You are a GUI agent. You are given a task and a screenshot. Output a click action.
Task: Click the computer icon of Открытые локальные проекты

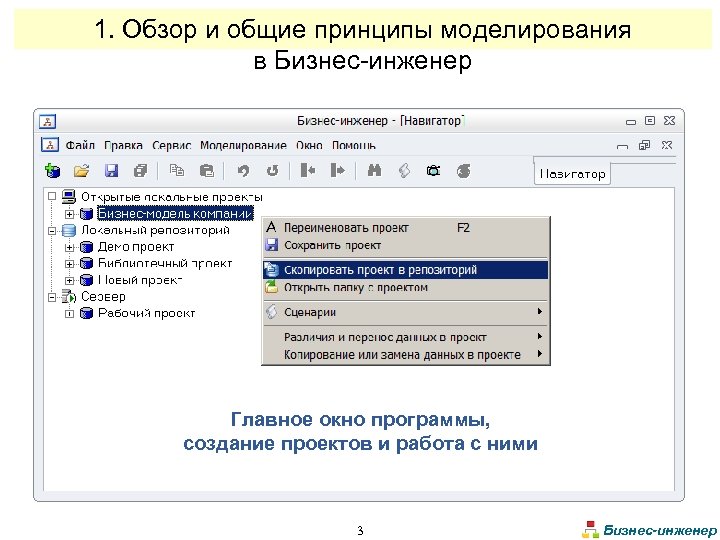point(69,197)
